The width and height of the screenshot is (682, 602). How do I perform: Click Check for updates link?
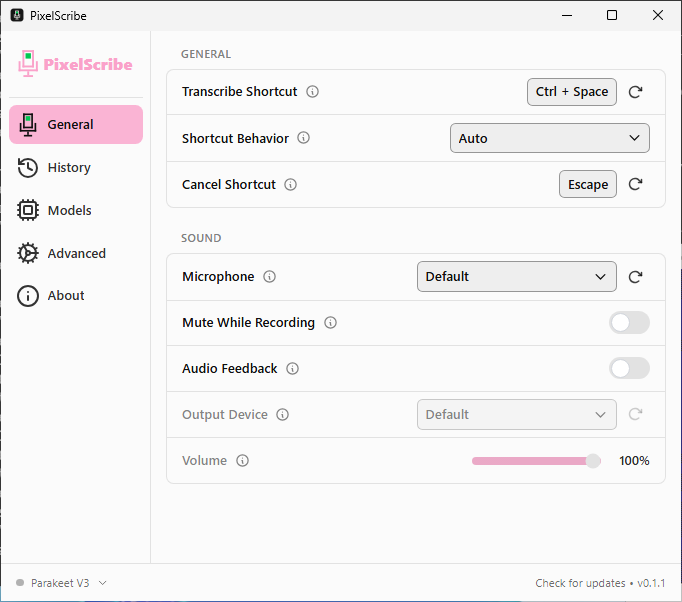click(x=580, y=583)
